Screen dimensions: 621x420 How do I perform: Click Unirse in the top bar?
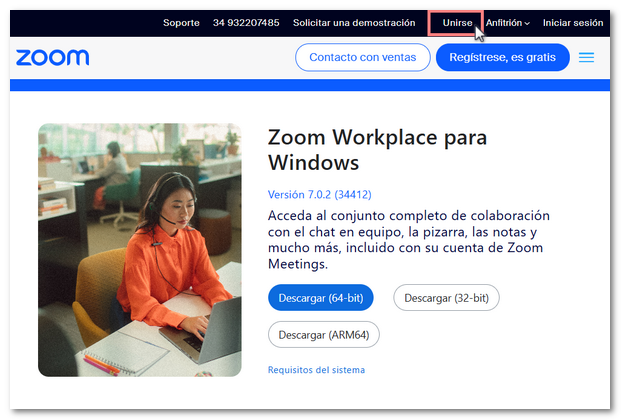457,23
